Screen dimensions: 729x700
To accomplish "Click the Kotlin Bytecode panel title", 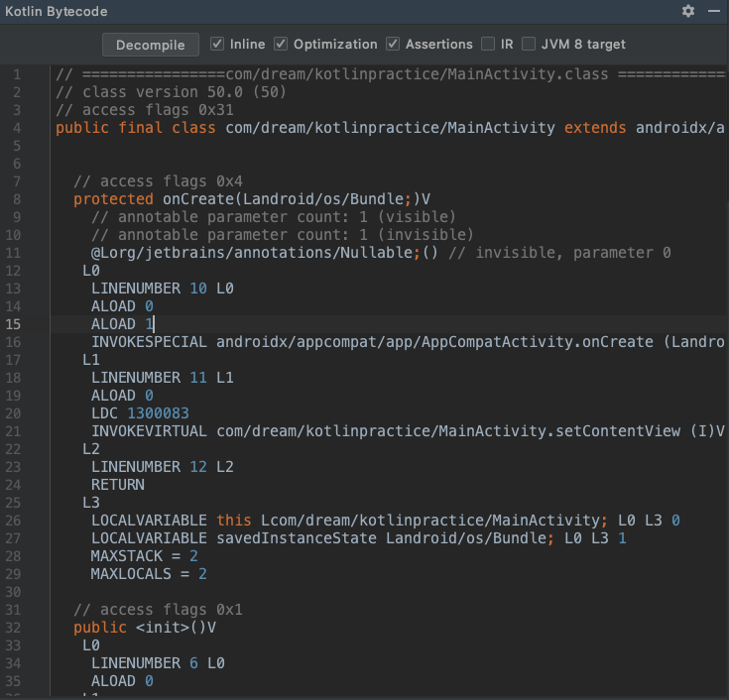I will coord(57,11).
